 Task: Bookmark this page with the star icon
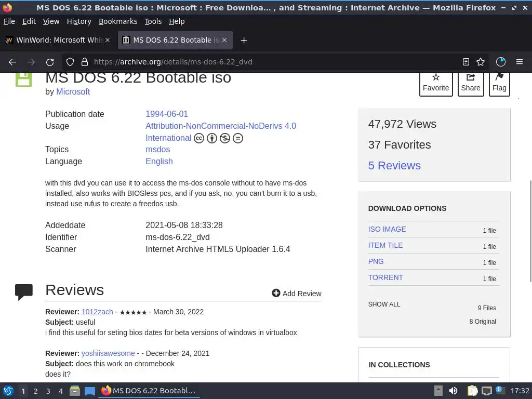481,62
